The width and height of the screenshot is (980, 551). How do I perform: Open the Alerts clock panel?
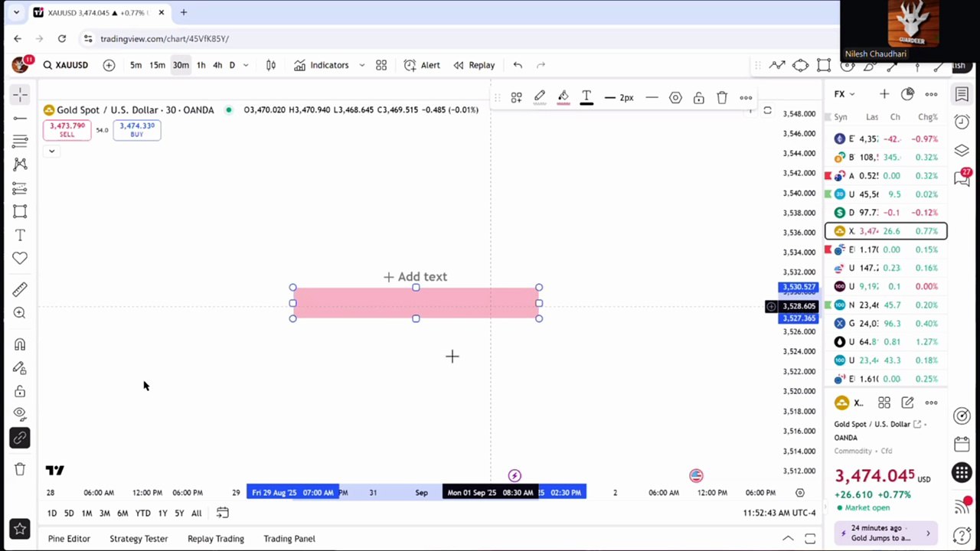[x=962, y=122]
